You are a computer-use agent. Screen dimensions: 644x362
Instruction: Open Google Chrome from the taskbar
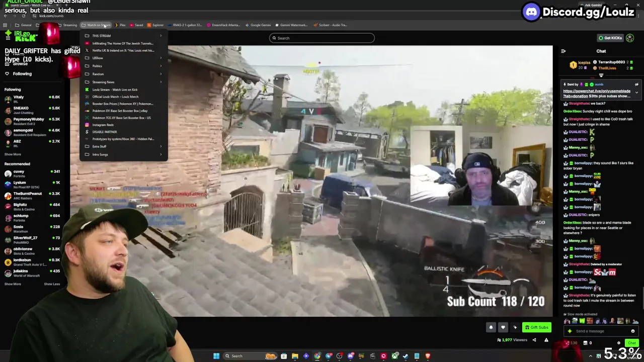317,356
